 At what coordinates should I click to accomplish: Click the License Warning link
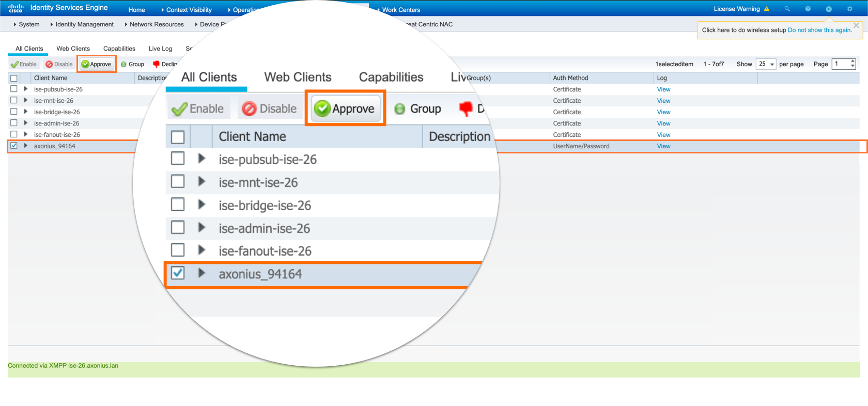click(x=737, y=9)
